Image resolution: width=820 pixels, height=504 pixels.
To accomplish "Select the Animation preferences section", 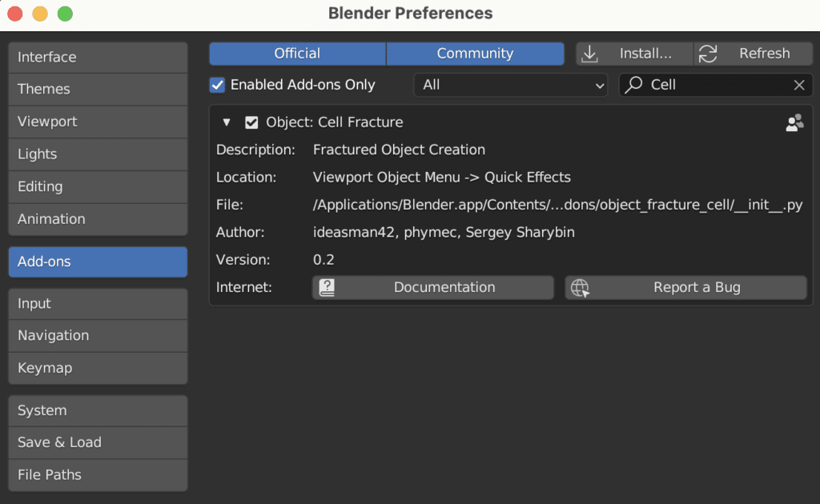I will coord(98,219).
